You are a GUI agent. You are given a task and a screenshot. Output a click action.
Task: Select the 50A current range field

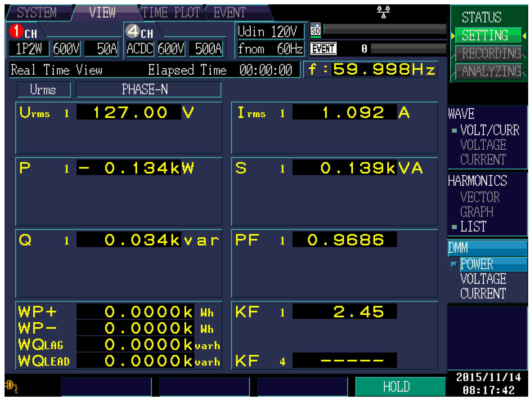point(101,49)
